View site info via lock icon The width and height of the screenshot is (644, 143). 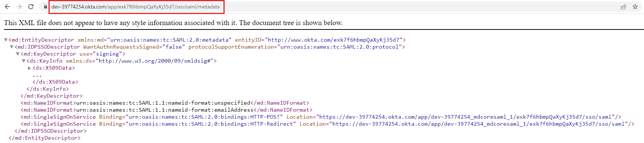pos(45,7)
